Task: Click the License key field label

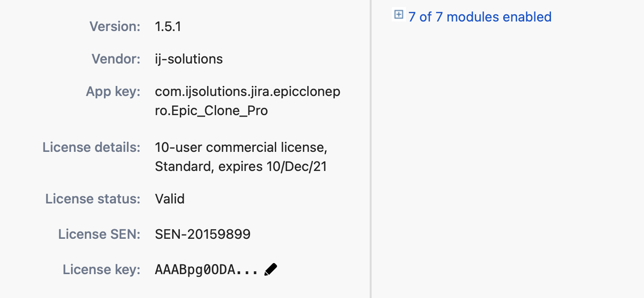Action: click(102, 269)
